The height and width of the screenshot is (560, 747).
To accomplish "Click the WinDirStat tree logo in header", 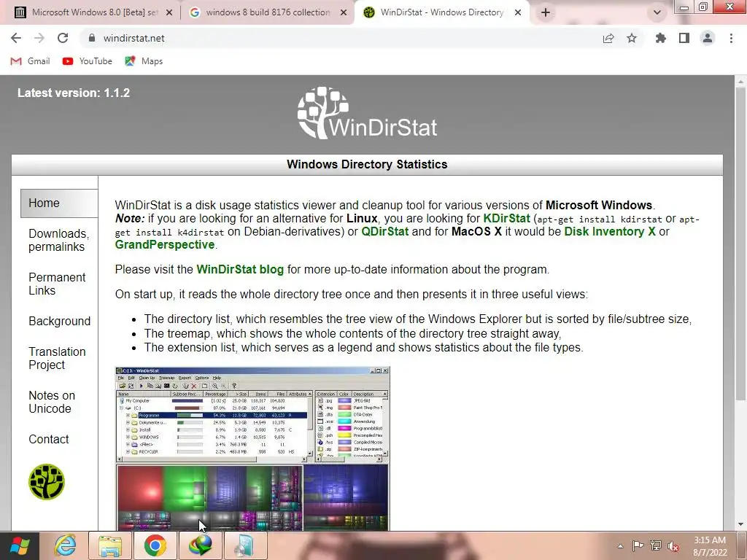I will (x=368, y=113).
